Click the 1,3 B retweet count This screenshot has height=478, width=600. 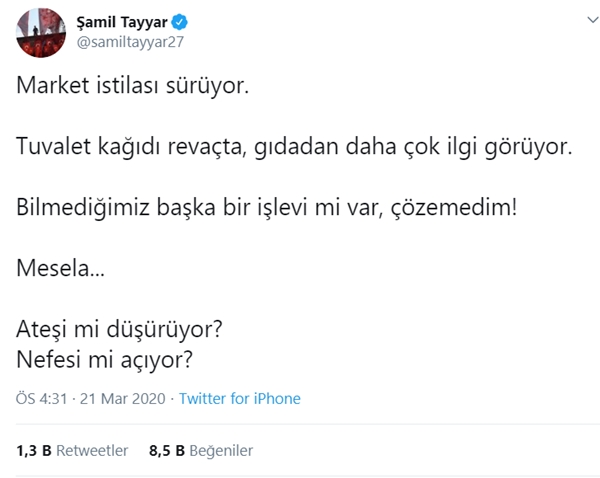tap(34, 450)
